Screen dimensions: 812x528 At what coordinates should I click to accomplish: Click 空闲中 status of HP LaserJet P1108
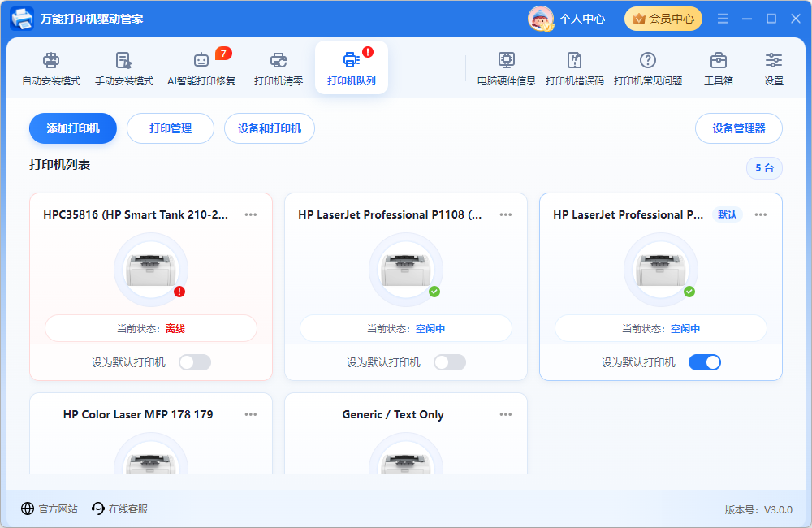point(430,328)
